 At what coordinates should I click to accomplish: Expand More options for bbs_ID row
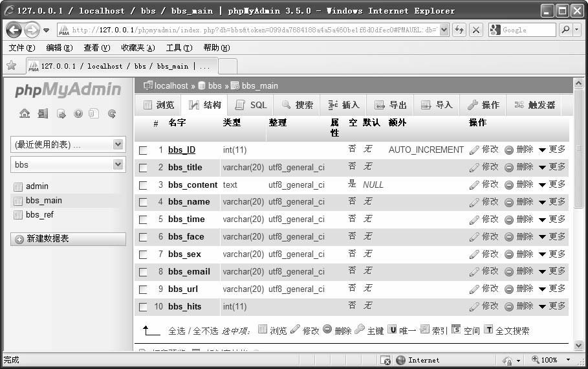(552, 150)
